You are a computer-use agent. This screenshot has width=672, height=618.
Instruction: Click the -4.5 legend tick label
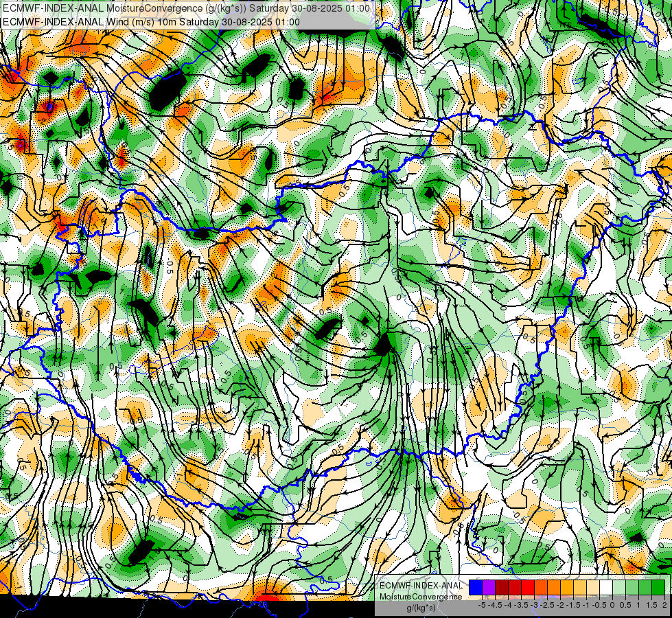point(495,605)
